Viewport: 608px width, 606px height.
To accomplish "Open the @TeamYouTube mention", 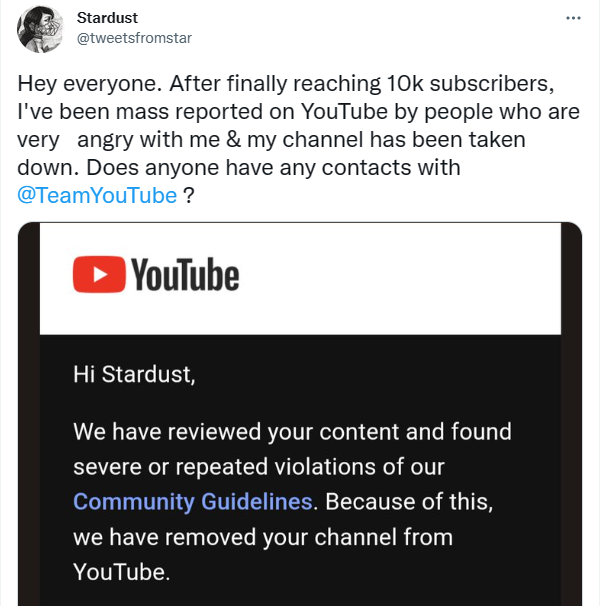I will 98,195.
